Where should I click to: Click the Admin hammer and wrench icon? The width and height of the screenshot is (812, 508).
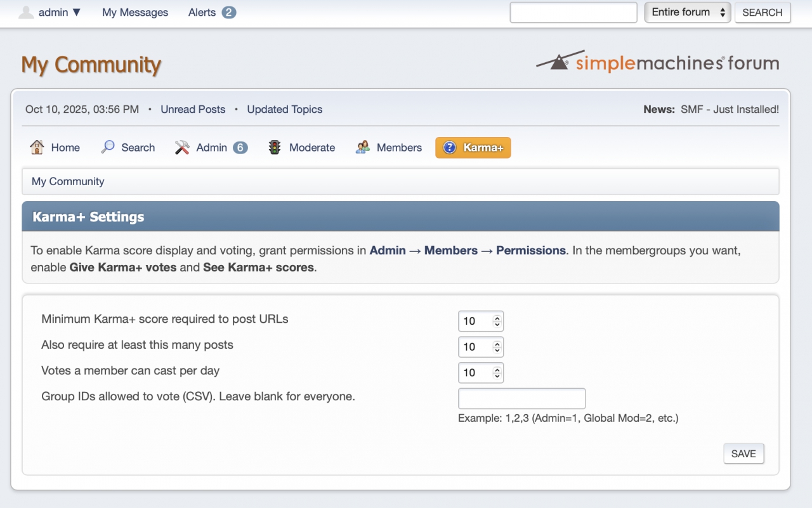click(182, 147)
